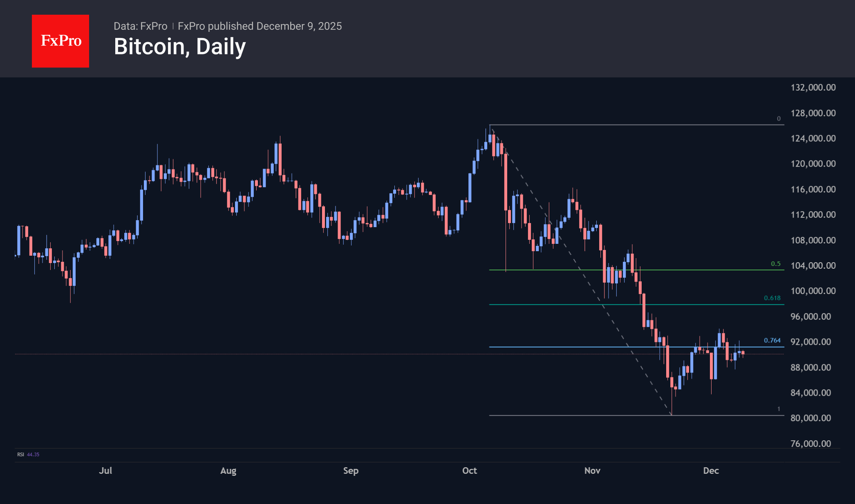Screen dimensions: 855x504
Task: Click the Sep label on time axis
Action: 351,471
